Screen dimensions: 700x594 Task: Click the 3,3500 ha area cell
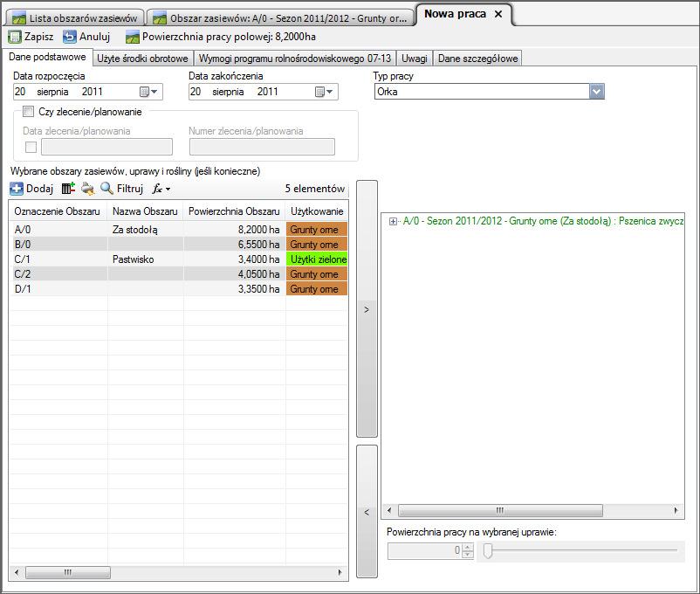[x=234, y=289]
